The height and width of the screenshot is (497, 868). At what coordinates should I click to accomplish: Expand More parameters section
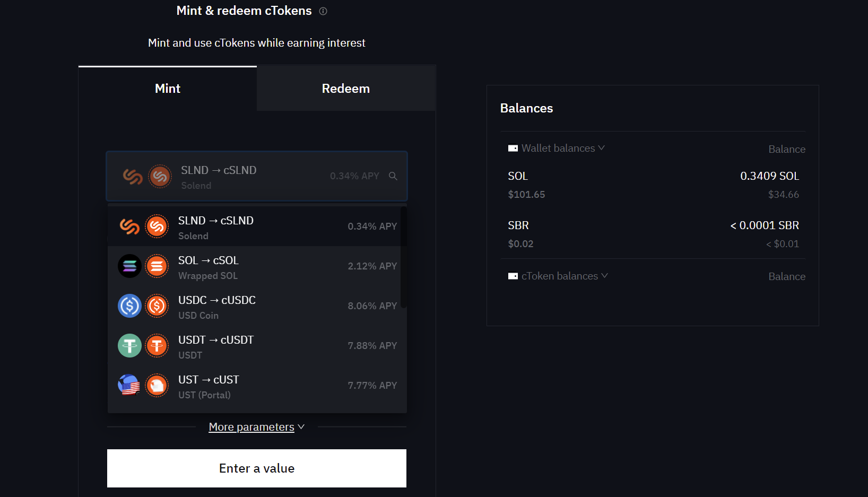[x=256, y=427]
